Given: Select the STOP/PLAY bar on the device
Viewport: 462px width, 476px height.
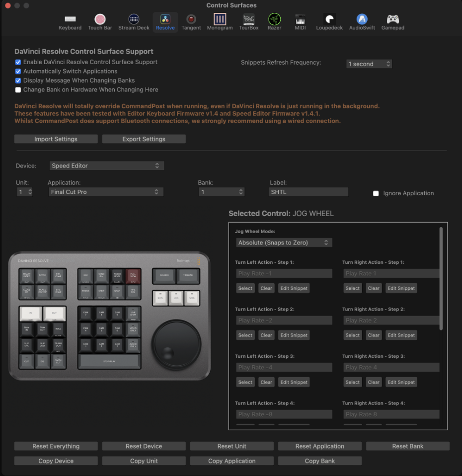Looking at the screenshot, I should (109, 361).
